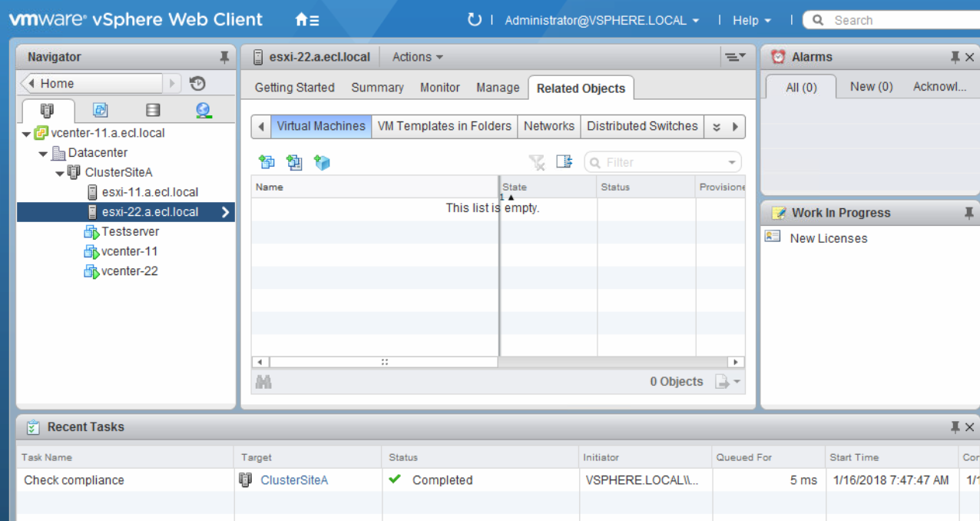
Task: Select Networks sub-tab
Action: (549, 126)
